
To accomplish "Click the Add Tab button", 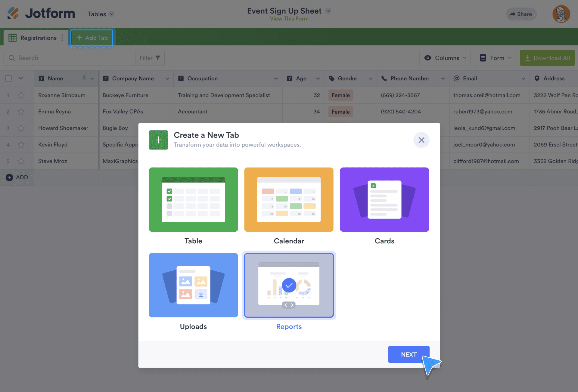I will coord(92,38).
